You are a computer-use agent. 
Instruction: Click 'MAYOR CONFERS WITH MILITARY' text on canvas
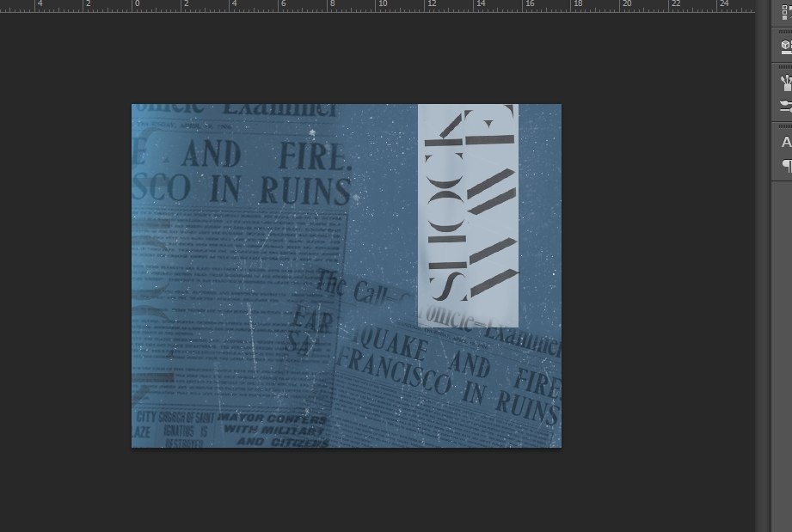click(x=273, y=429)
